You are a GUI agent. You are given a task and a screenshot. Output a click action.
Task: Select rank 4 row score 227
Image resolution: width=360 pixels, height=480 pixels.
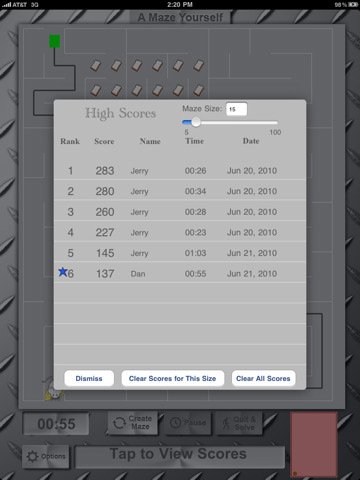[x=180, y=232]
